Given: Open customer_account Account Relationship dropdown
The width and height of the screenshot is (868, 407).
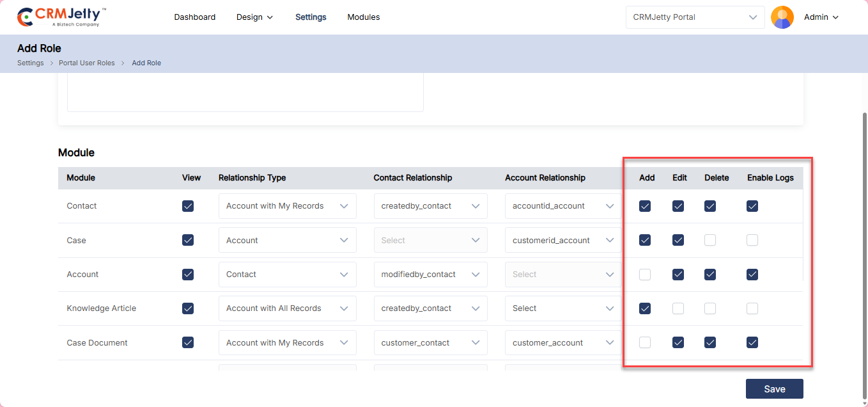Looking at the screenshot, I should 562,342.
